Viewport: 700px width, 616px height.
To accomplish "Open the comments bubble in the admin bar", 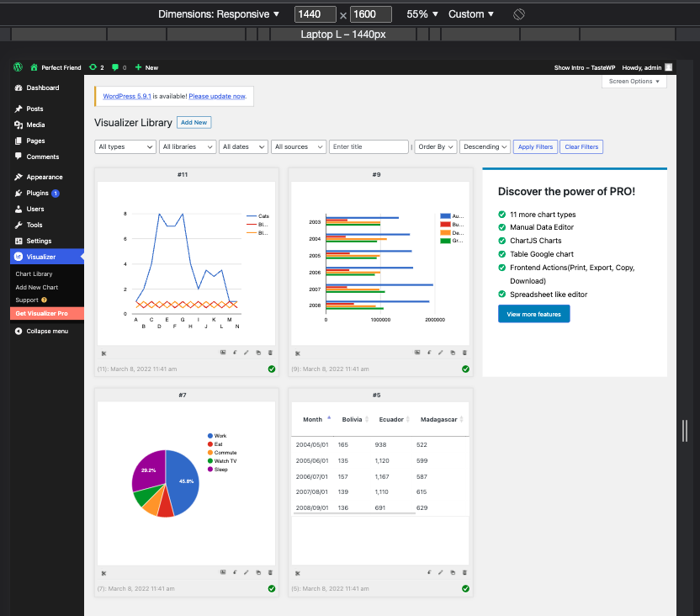I will point(119,67).
